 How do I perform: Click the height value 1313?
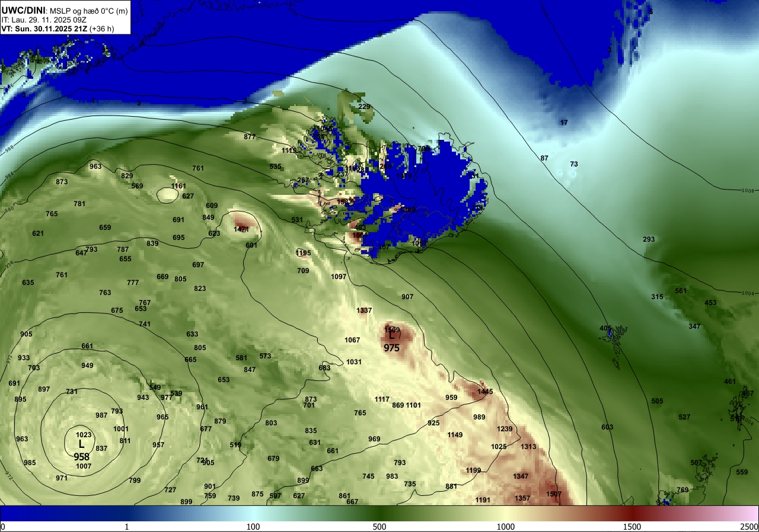[528, 447]
